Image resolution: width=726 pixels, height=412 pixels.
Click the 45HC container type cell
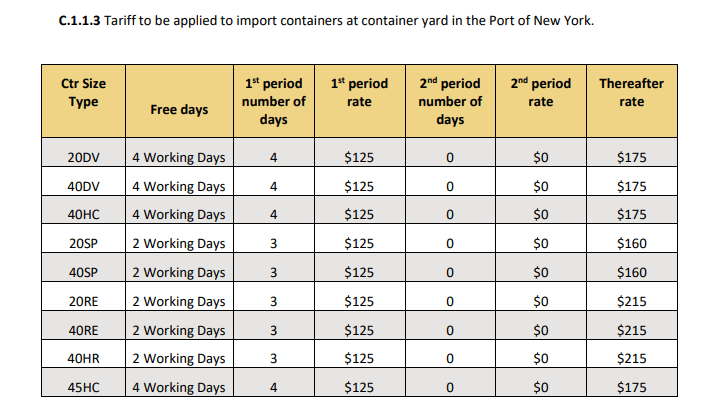84,388
